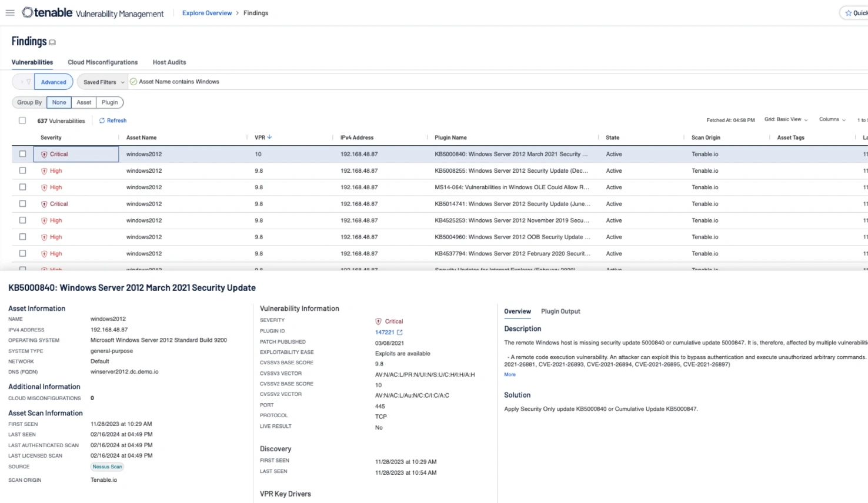Screen dimensions: 868x503
Task: Click the Critical shield icon in Vulnerability Information
Action: pos(379,321)
